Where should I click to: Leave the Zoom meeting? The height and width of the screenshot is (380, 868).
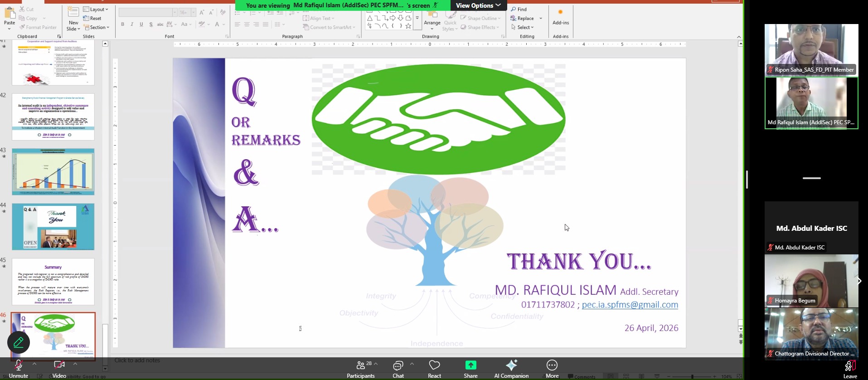point(850,370)
